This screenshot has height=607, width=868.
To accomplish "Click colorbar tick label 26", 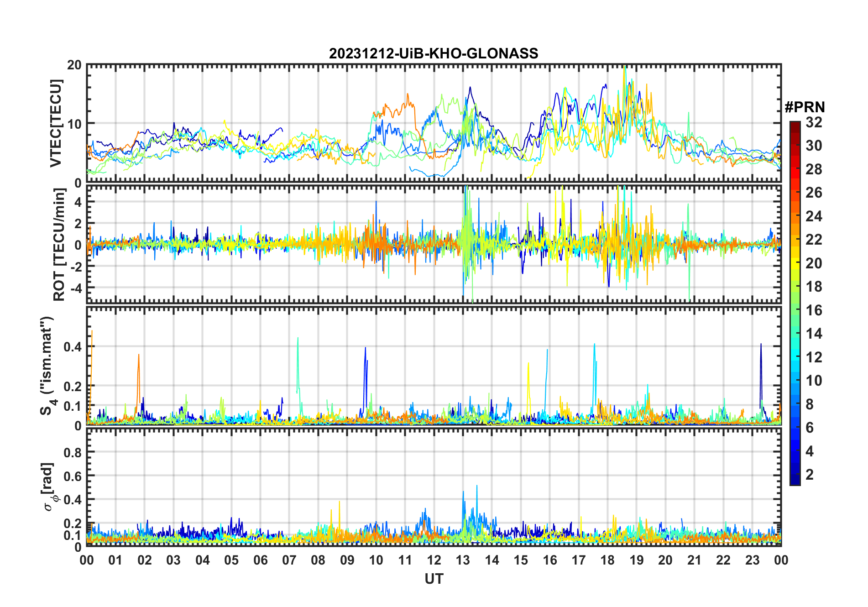I will (x=814, y=193).
